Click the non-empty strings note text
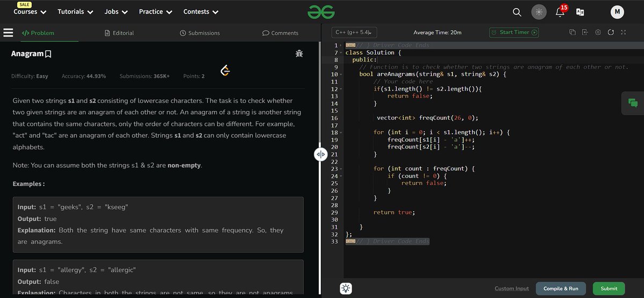 pos(107,165)
